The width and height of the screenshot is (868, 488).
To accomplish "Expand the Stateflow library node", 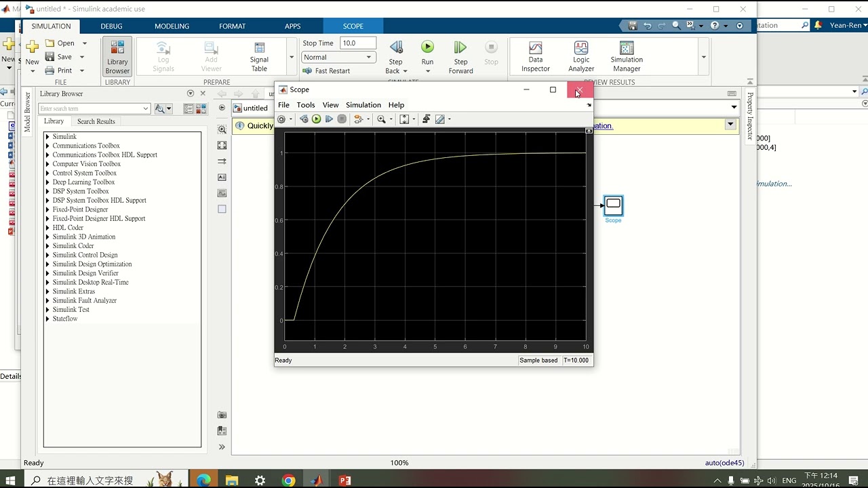I will (47, 319).
